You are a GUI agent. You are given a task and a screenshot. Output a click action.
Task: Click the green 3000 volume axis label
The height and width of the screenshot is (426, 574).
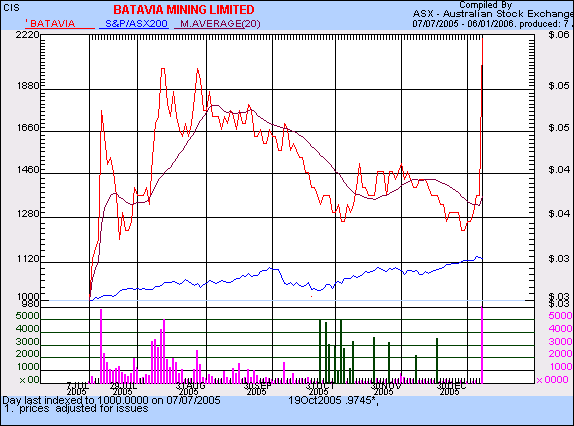(27, 341)
